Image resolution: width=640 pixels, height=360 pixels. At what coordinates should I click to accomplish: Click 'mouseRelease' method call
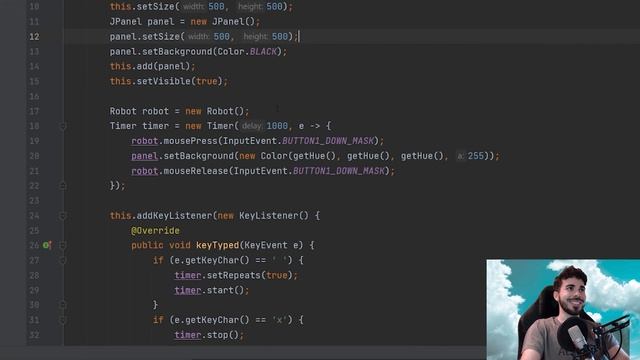196,171
